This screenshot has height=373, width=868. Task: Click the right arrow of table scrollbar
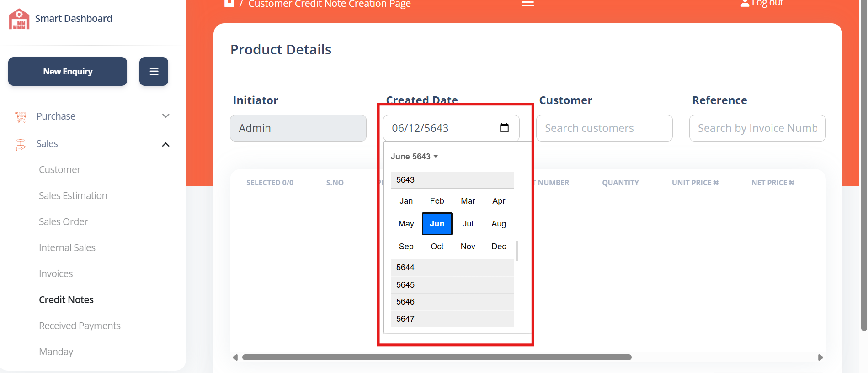[x=820, y=357]
